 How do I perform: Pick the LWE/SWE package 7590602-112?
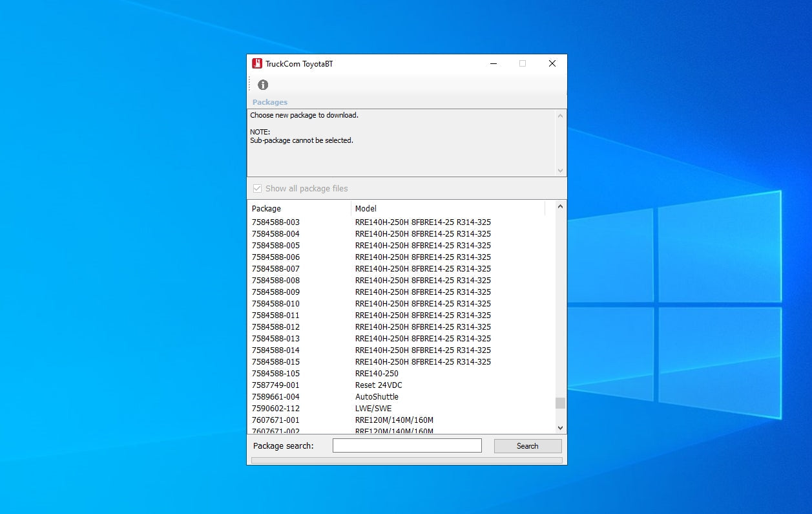point(276,408)
